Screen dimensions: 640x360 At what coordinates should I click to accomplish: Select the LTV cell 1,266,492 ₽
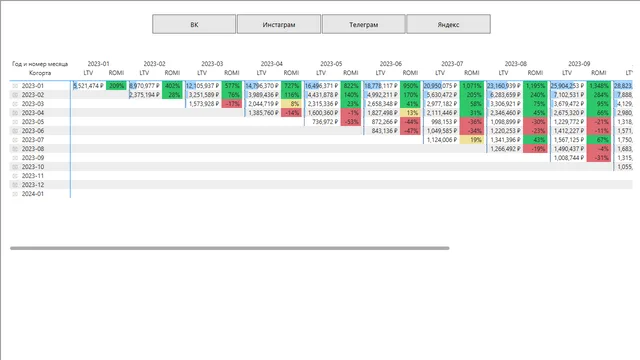coord(505,149)
